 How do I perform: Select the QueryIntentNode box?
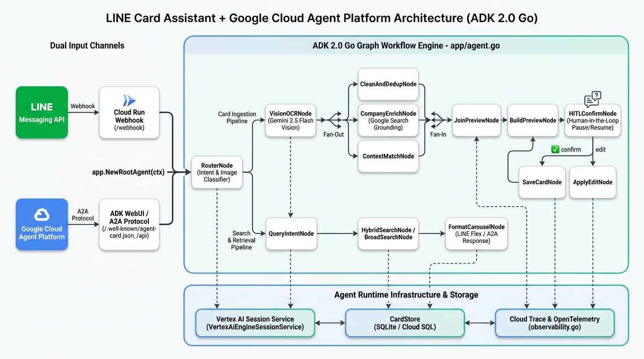[x=291, y=233]
